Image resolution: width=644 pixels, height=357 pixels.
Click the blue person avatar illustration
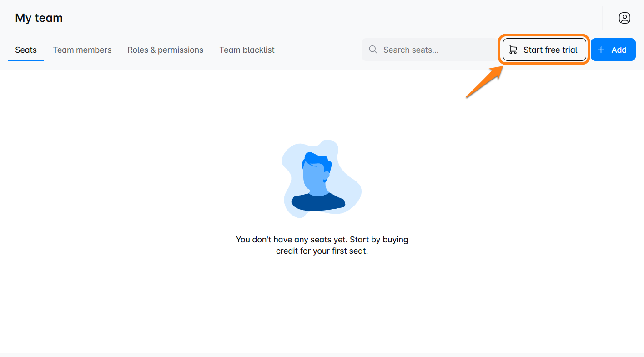321,179
